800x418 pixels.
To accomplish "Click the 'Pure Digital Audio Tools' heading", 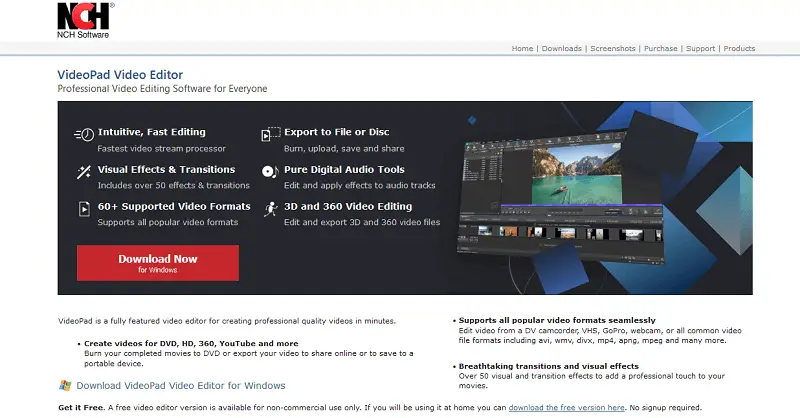I will [344, 169].
